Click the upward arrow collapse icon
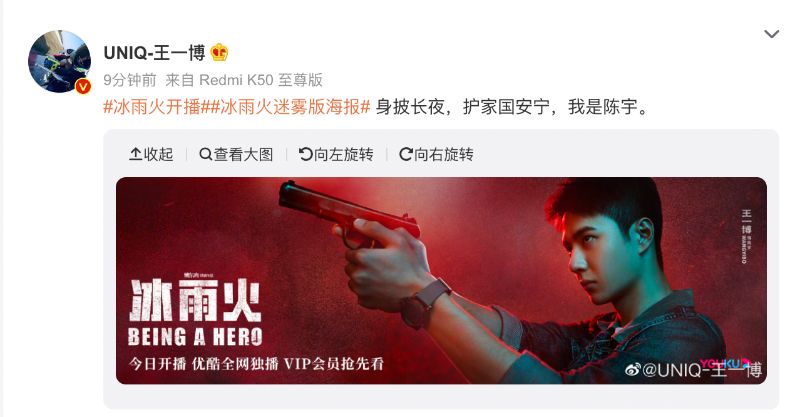 point(135,154)
